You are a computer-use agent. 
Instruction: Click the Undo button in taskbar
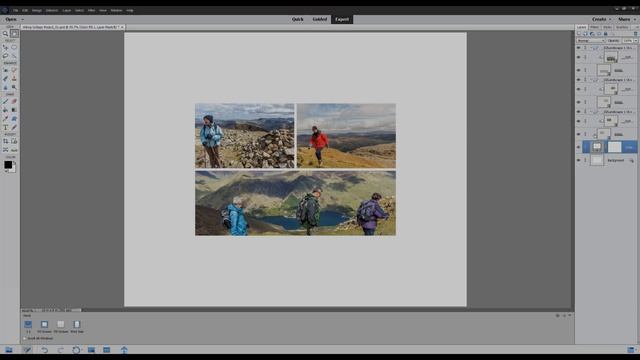44,350
